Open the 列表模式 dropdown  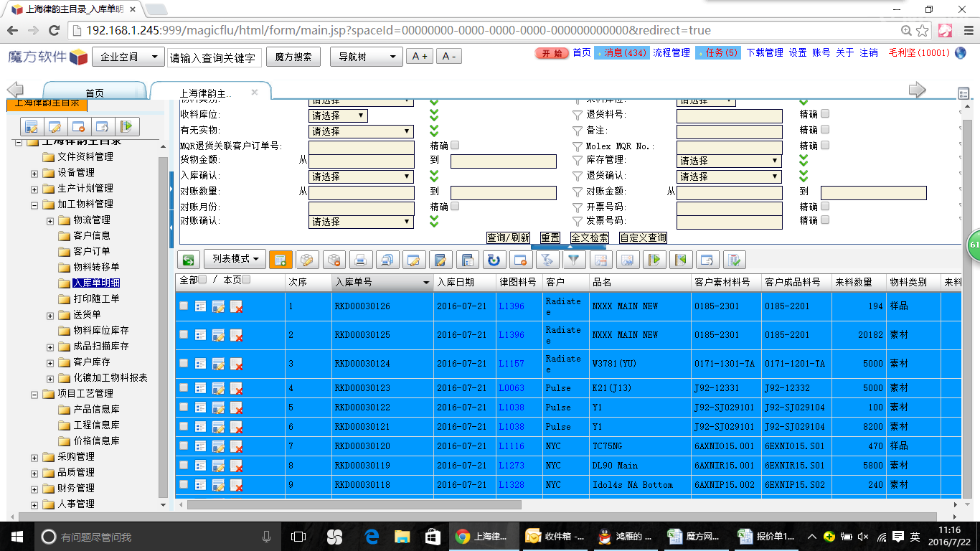pyautogui.click(x=235, y=258)
